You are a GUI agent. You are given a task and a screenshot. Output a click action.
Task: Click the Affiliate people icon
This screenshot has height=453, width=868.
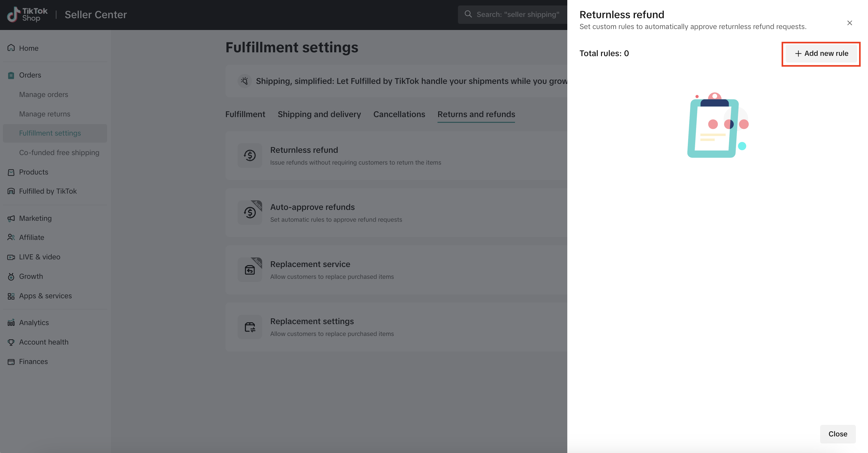(11, 238)
